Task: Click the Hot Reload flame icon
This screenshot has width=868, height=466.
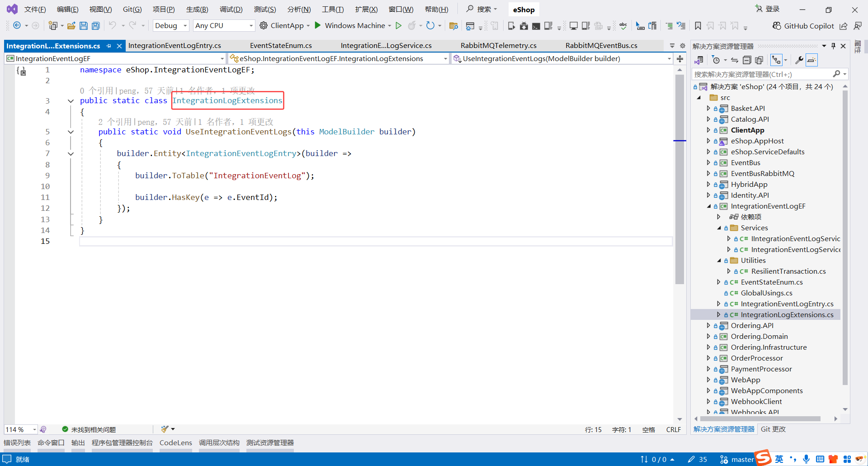Action: coord(411,26)
